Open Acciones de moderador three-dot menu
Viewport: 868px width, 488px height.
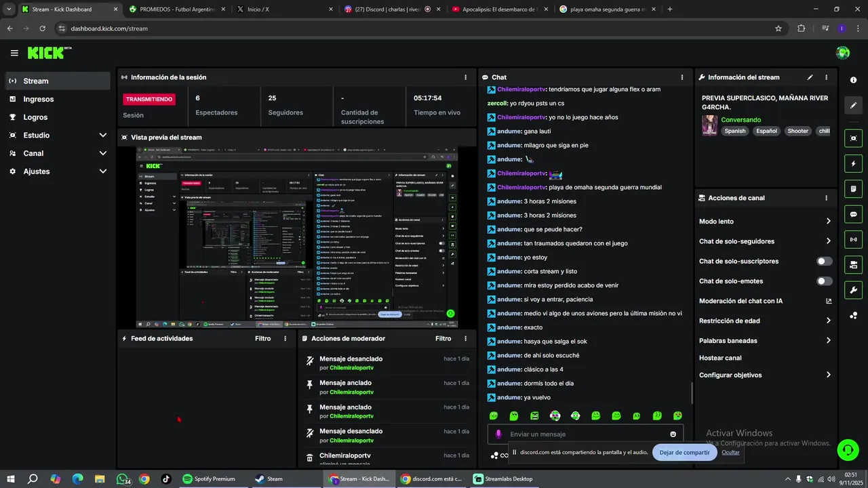point(465,338)
